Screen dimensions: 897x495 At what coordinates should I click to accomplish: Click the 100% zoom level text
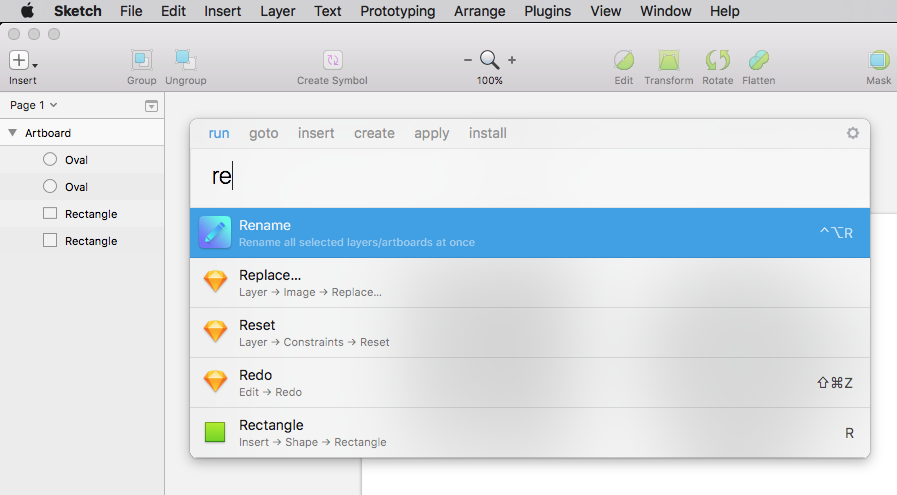pos(490,81)
